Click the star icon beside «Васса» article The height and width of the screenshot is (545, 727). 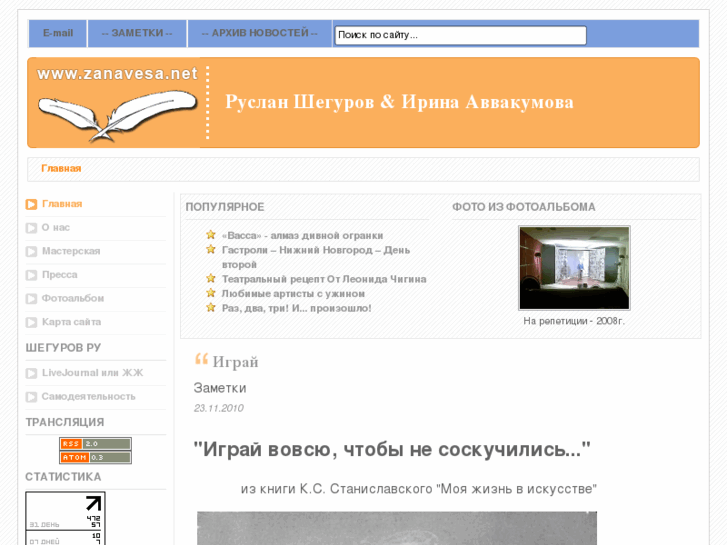(x=211, y=236)
